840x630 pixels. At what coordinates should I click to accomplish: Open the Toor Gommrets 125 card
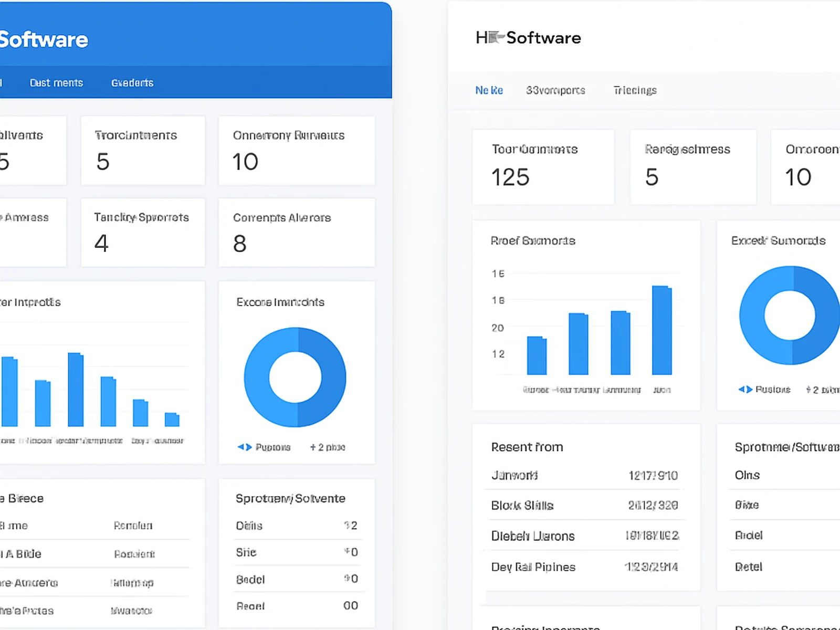543,166
